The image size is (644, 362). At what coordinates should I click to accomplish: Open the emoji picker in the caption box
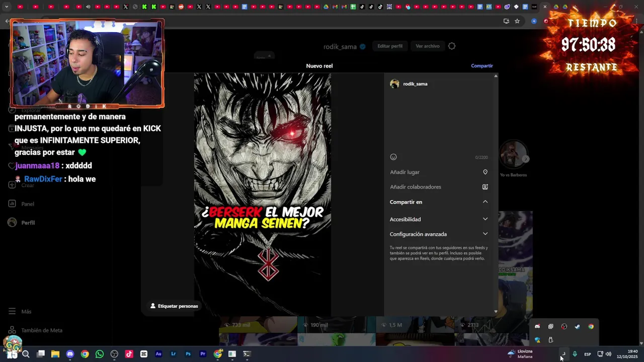click(393, 157)
